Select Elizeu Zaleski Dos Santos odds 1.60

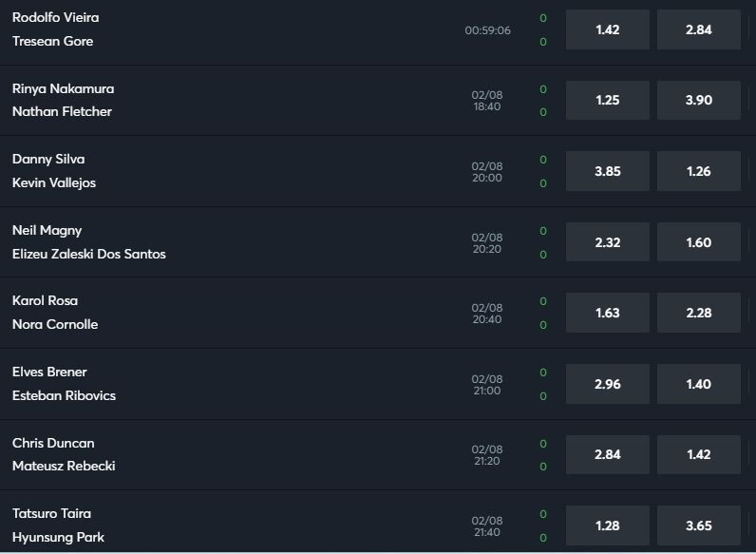click(x=699, y=242)
